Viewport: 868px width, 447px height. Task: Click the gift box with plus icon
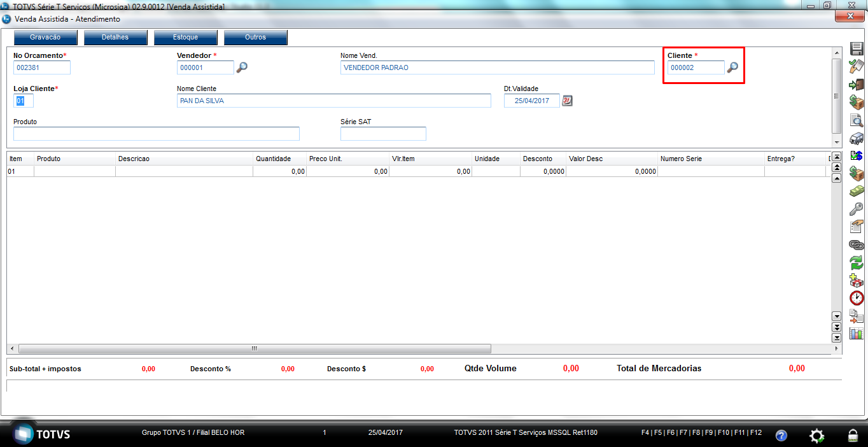857,280
